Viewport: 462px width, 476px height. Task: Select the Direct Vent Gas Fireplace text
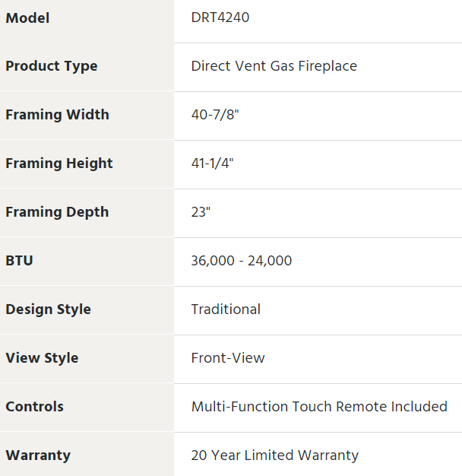tap(274, 66)
